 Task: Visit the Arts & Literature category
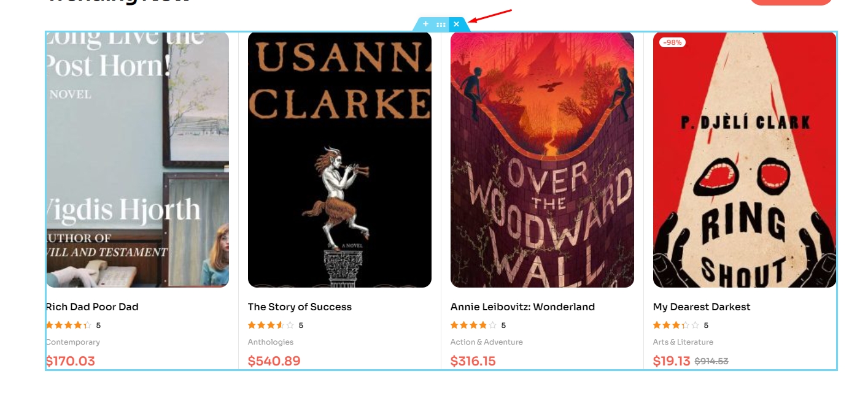tap(683, 342)
